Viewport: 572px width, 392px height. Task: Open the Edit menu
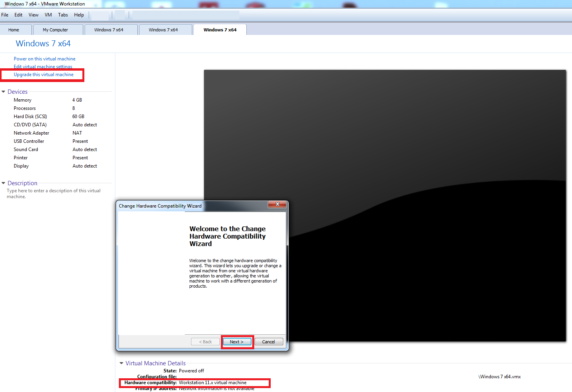18,15
